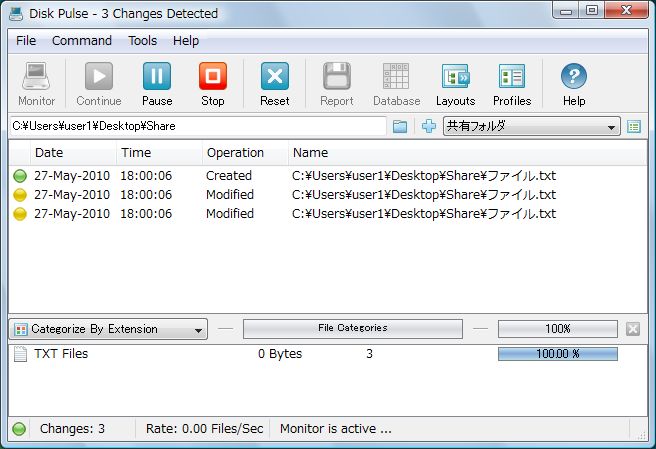Sort by the Name column header
Viewport: 656px width, 449px height.
[467, 153]
